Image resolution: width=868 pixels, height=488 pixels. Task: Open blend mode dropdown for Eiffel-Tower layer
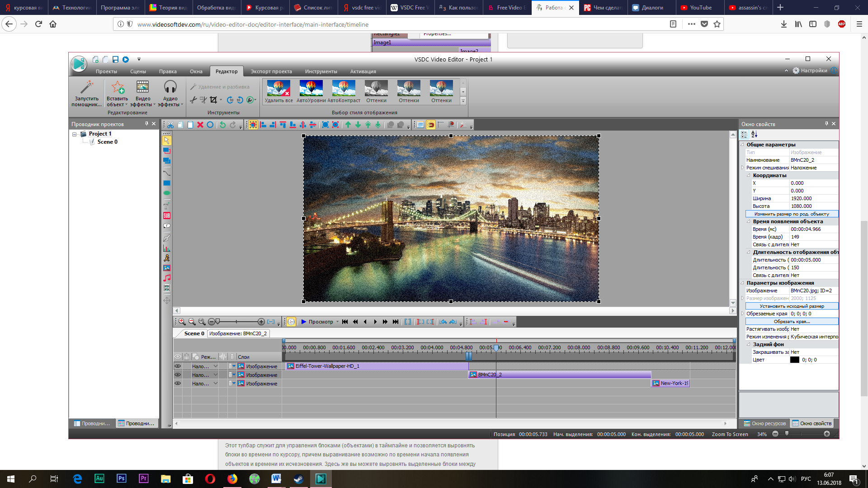point(216,366)
